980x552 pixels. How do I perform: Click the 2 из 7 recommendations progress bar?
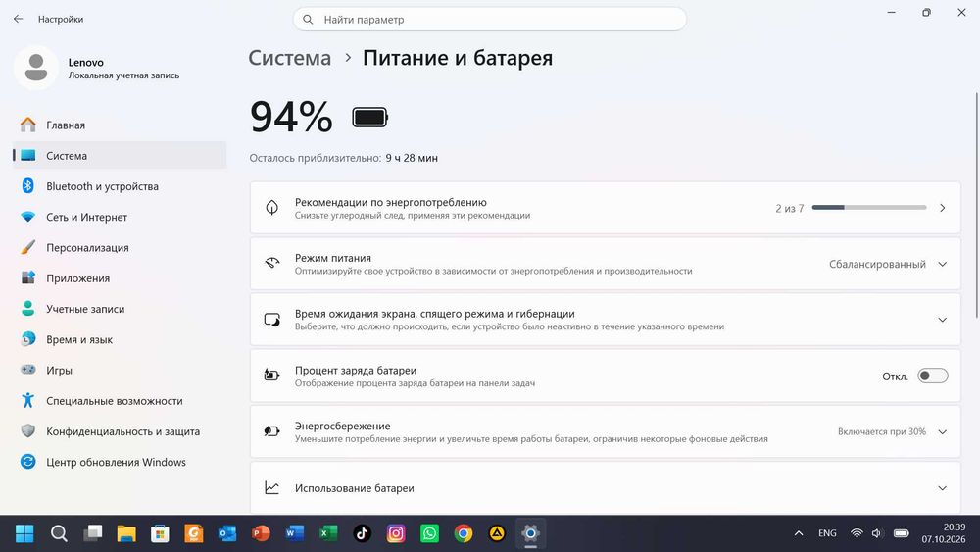868,208
